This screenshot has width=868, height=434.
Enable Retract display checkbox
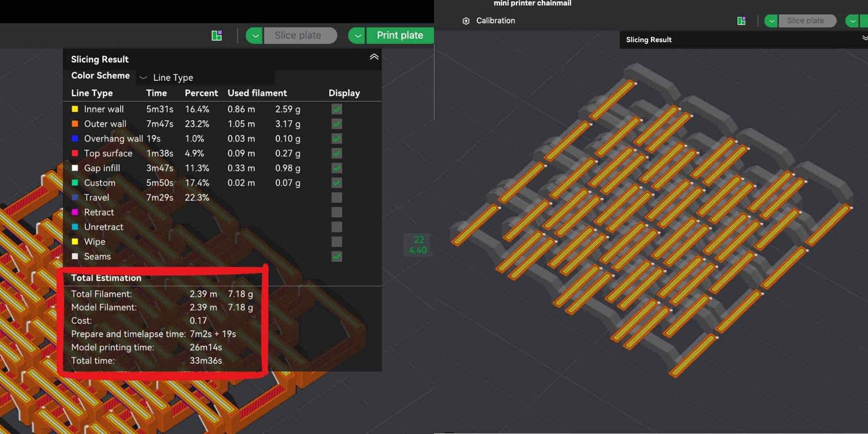pos(337,213)
